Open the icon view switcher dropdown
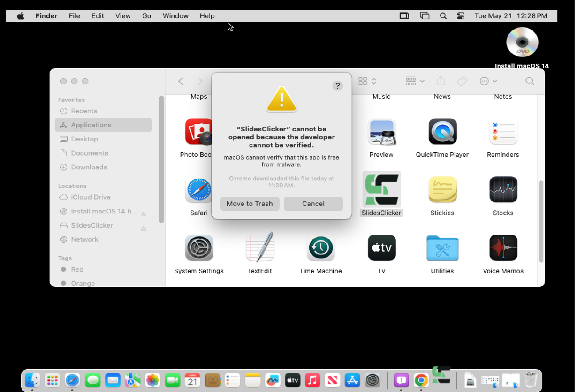The image size is (575, 392). tap(367, 81)
